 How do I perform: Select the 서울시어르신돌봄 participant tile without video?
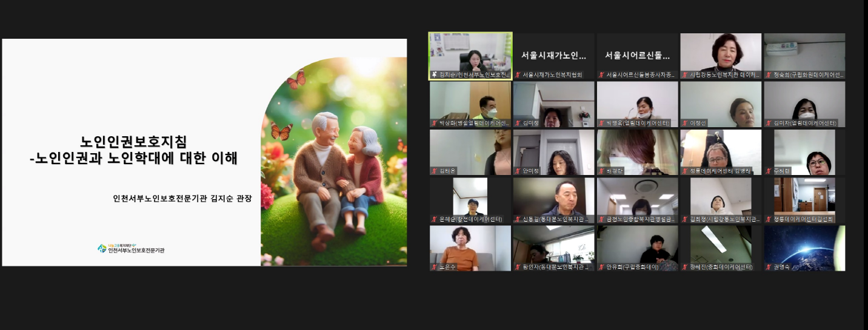(x=637, y=55)
